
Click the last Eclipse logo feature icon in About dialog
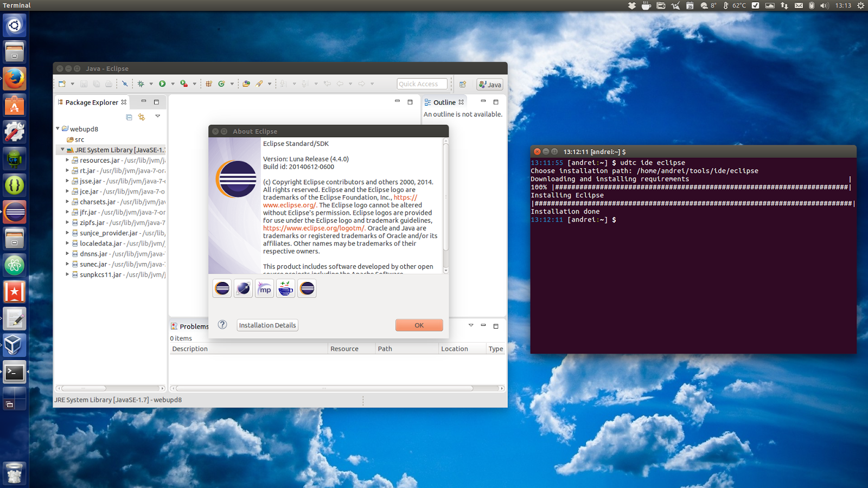307,288
